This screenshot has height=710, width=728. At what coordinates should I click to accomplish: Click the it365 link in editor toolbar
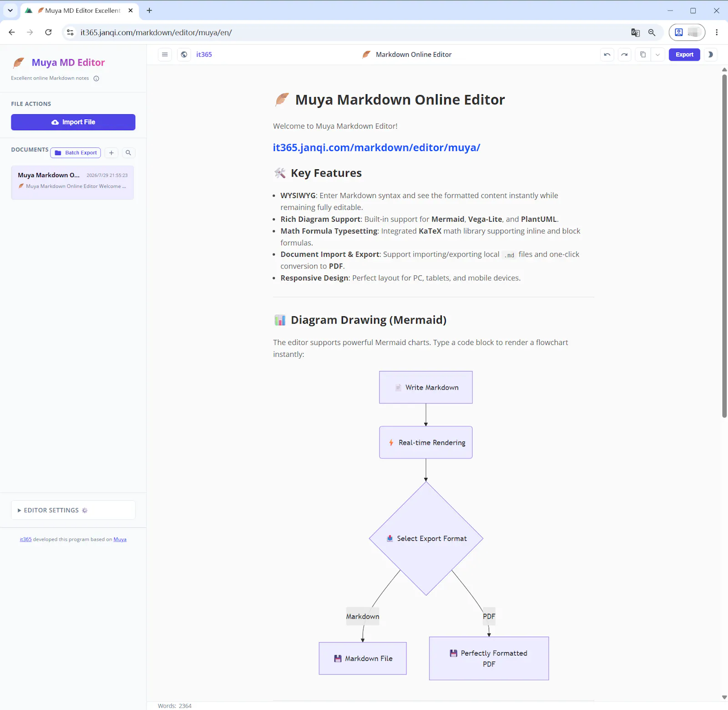click(x=204, y=55)
